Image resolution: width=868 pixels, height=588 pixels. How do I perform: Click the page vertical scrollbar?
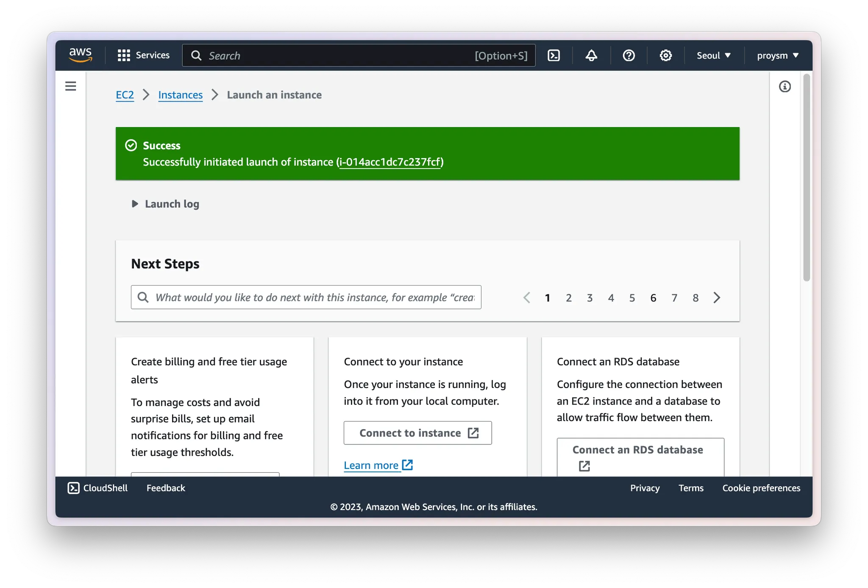[x=806, y=178]
